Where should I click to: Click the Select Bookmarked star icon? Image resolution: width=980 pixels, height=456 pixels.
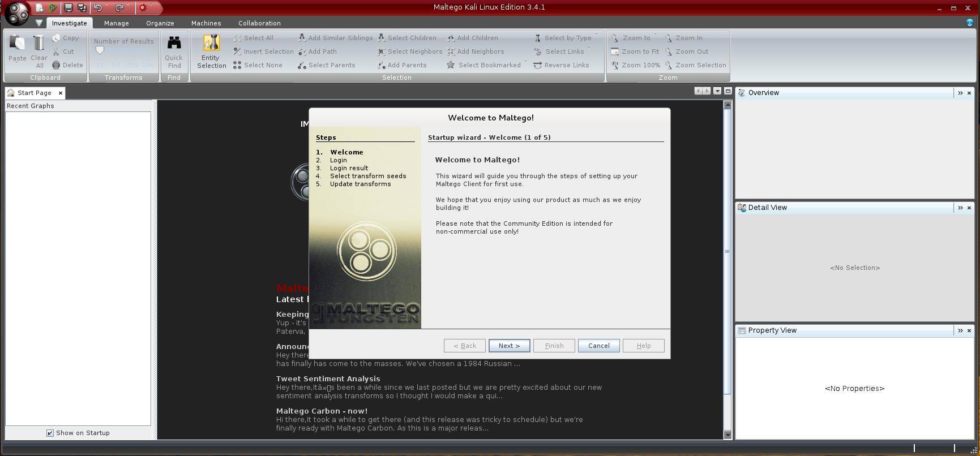tap(451, 65)
